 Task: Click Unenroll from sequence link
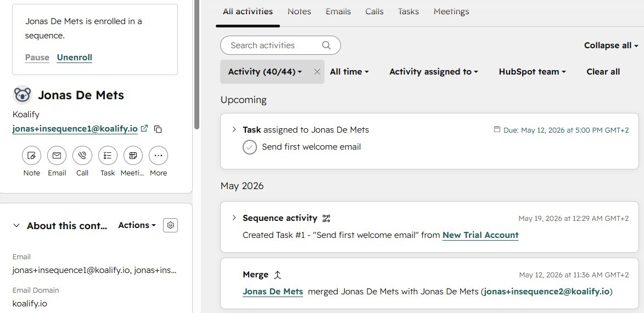pos(74,58)
